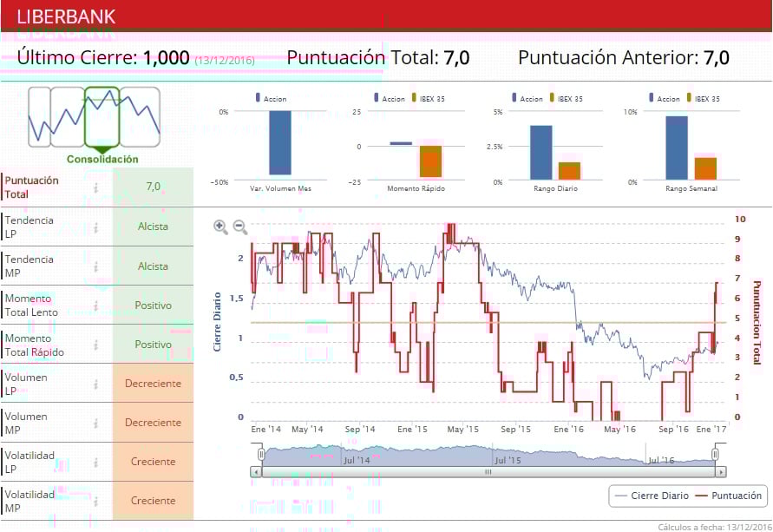
Task: Click the navigator left scroll arrow
Action: point(256,472)
